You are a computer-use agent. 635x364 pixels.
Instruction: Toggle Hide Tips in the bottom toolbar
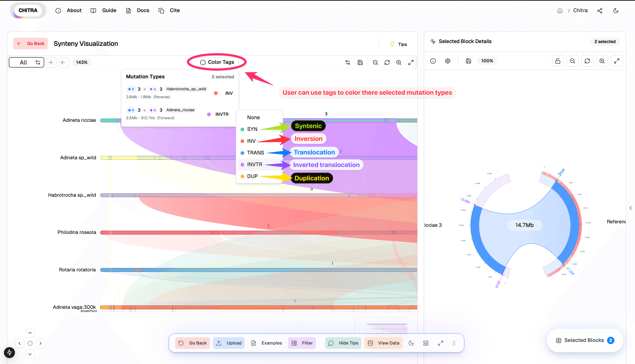point(343,343)
